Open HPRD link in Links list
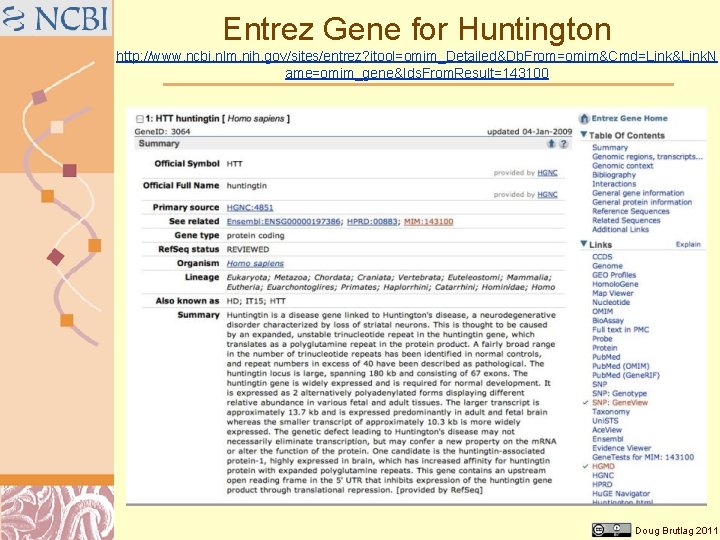This screenshot has height=540, width=720. coord(602,484)
